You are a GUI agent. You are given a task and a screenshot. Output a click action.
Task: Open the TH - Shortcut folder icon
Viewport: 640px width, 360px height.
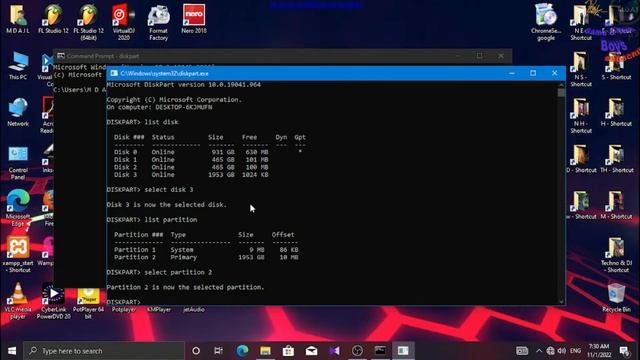616,159
